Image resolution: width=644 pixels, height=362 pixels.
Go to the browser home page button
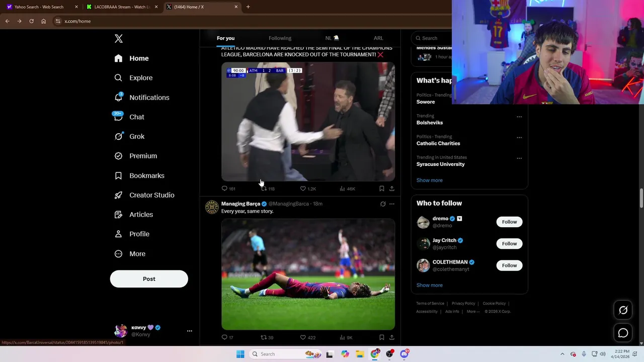(43, 21)
